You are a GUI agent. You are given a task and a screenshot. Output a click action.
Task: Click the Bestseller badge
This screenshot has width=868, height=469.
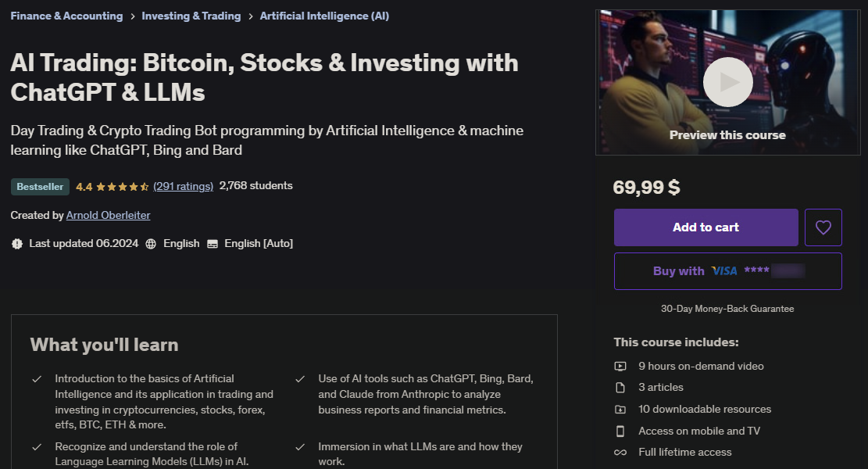tap(40, 187)
